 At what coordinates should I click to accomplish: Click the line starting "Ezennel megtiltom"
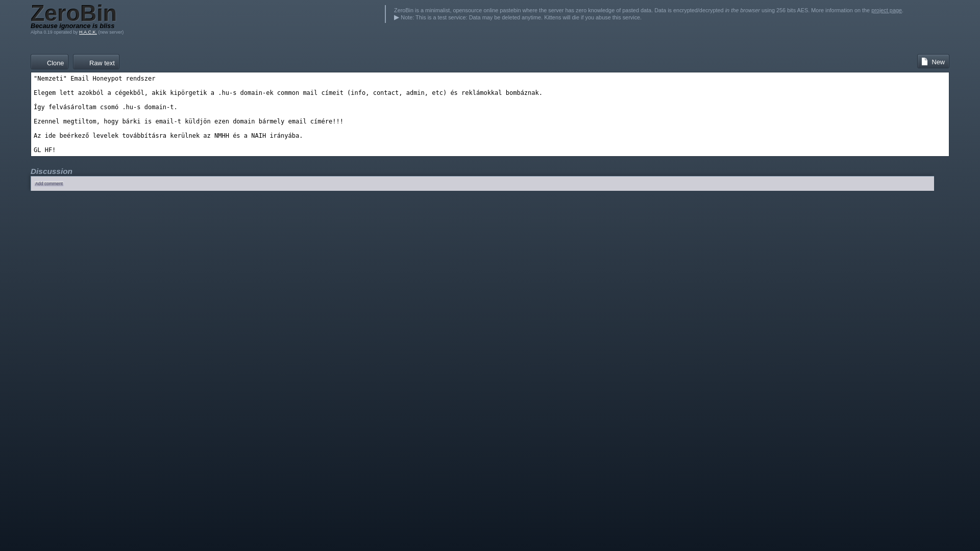point(188,121)
